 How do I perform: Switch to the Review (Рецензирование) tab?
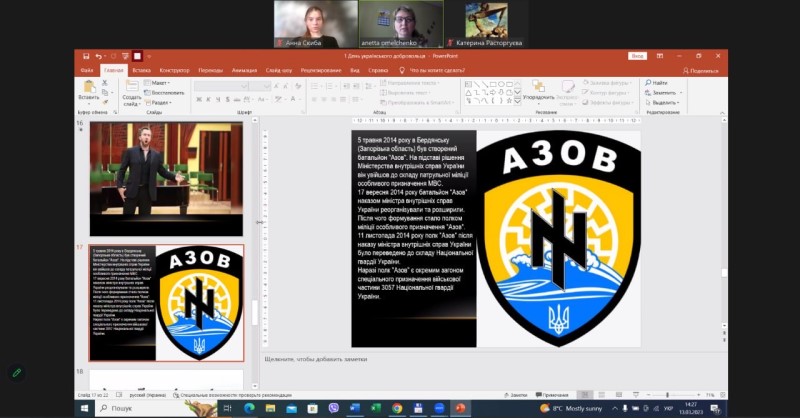(320, 70)
